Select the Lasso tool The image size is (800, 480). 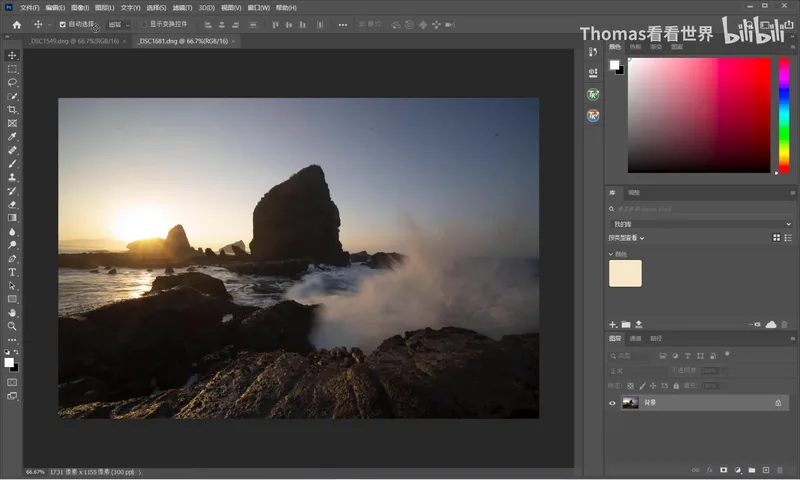[12, 83]
